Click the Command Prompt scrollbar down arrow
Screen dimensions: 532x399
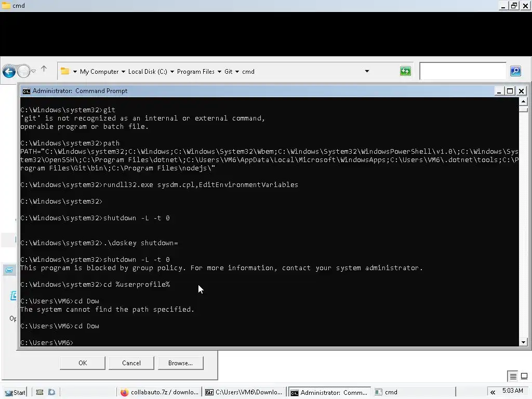523,342
